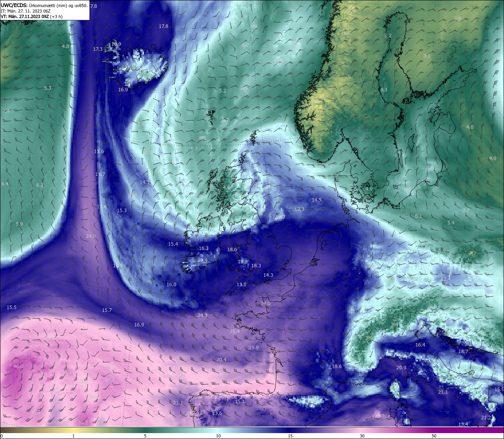Click the 7.7 value on the map
Image resolution: width=504 pixels, height=439 pixels.
(x=466, y=211)
